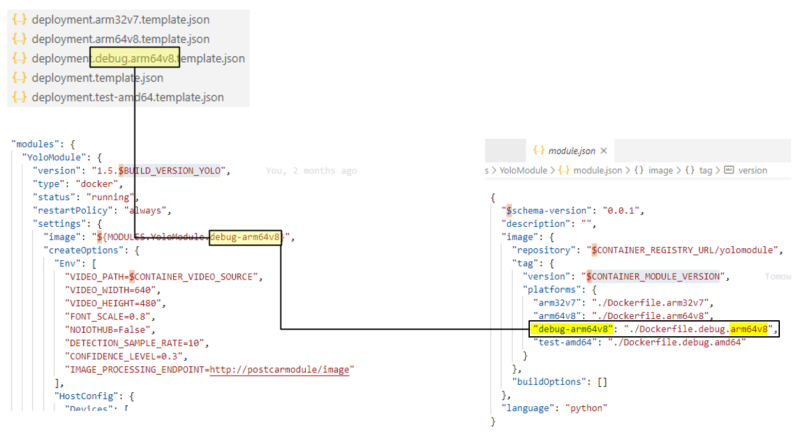Click JSON icon of deployment.test-amd64.template.json
The height and width of the screenshot is (436, 803).
pos(19,97)
